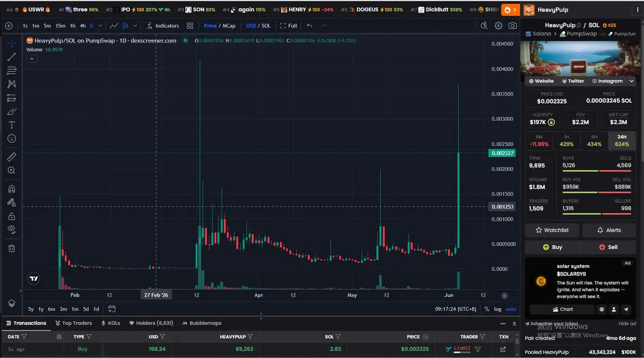
Task: Select the 1h timeframe
Action: [x=73, y=25]
